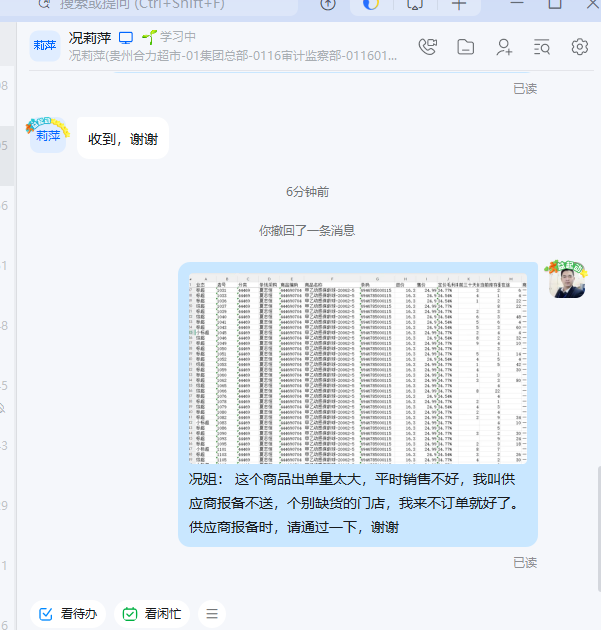The image size is (601, 630).
Task: Click the monitor device icon beside 况莉萍
Action: coord(126,37)
